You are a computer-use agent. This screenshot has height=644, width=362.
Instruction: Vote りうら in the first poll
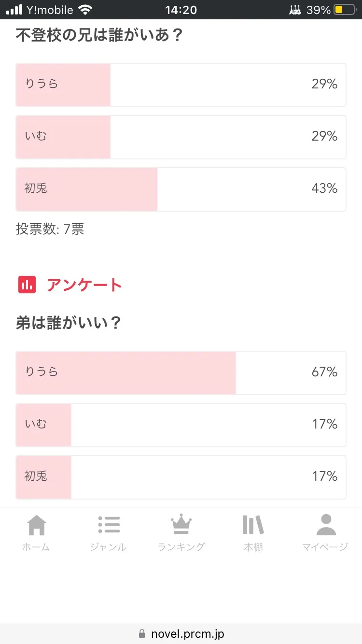(x=181, y=85)
